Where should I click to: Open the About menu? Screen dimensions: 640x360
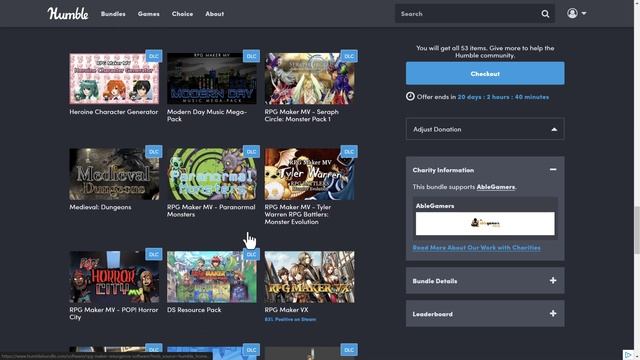(x=214, y=13)
